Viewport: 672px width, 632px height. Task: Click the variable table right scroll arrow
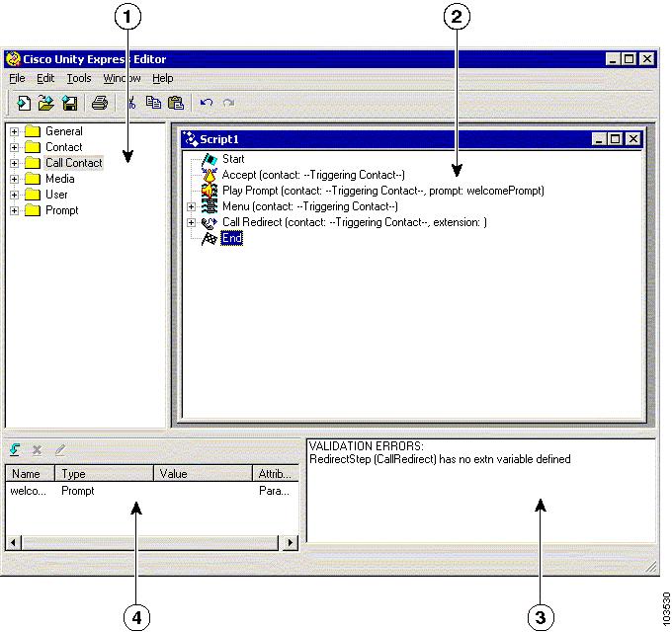pos(291,542)
